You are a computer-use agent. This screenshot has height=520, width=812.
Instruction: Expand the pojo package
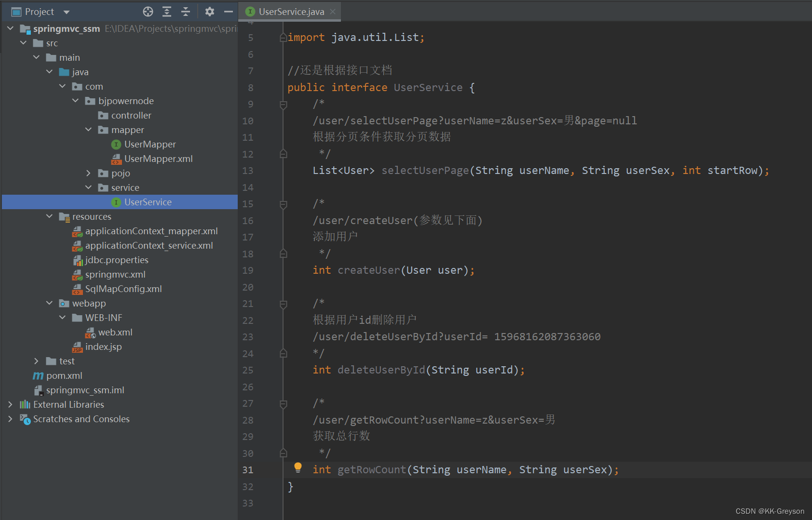(x=88, y=173)
